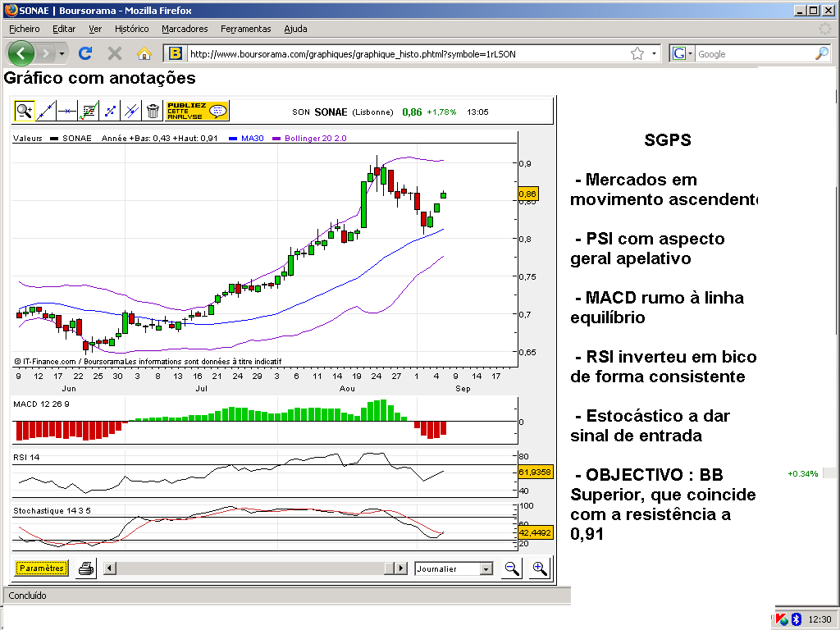Open the Journalier period dropdown
The image size is (840, 630).
pos(486,569)
